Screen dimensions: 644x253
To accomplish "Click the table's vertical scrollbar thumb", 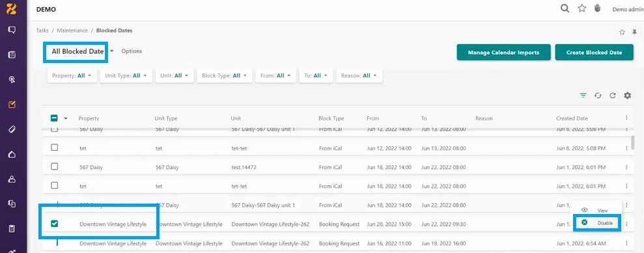I will 632,143.
